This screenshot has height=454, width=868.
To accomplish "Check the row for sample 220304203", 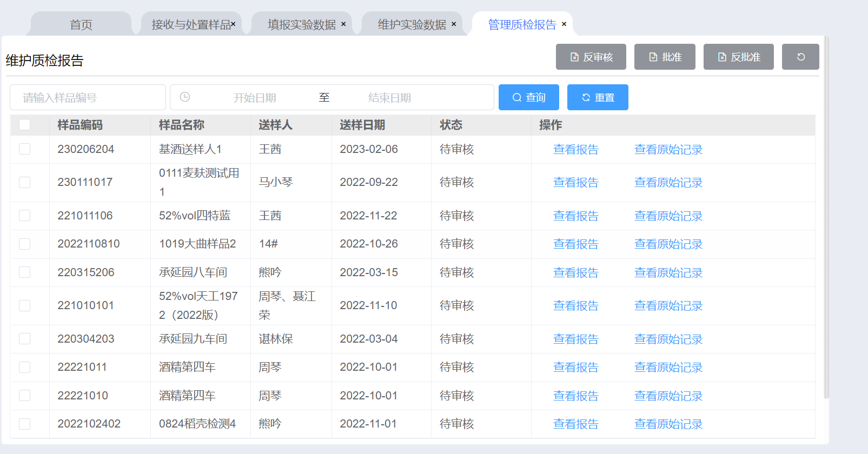I will [24, 339].
